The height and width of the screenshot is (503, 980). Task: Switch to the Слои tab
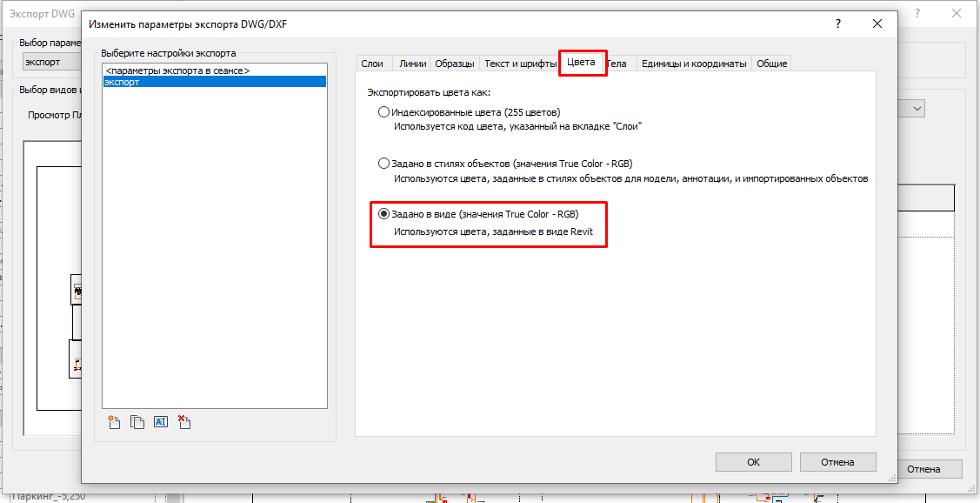point(372,64)
